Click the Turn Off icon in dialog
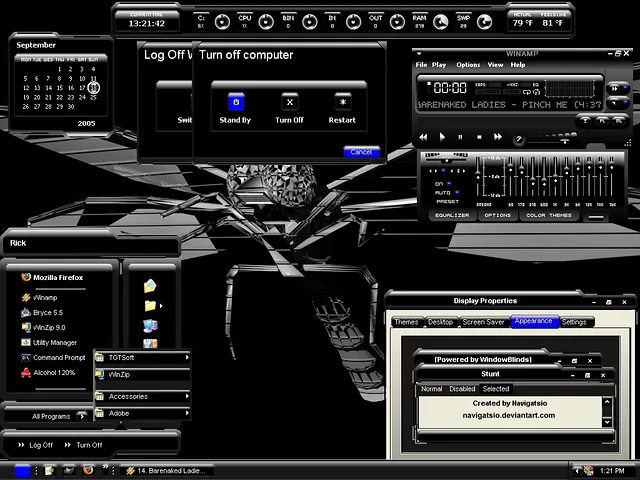The height and width of the screenshot is (480, 640). (x=289, y=101)
